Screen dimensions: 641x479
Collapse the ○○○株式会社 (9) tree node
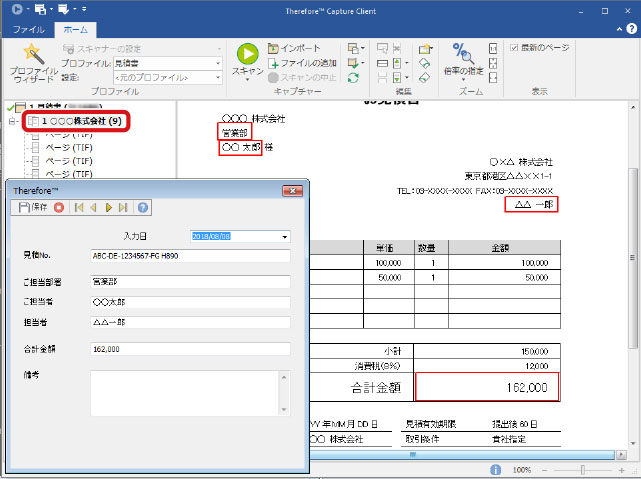[12, 122]
